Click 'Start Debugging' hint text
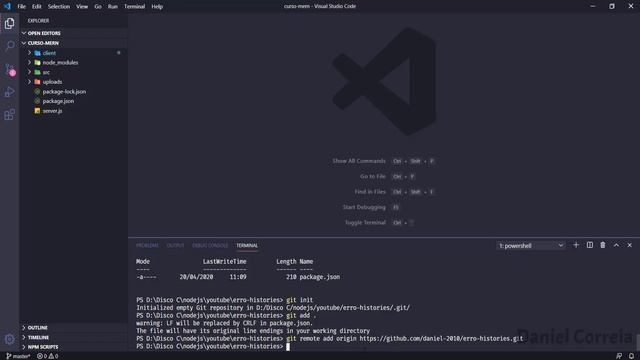 click(x=364, y=207)
